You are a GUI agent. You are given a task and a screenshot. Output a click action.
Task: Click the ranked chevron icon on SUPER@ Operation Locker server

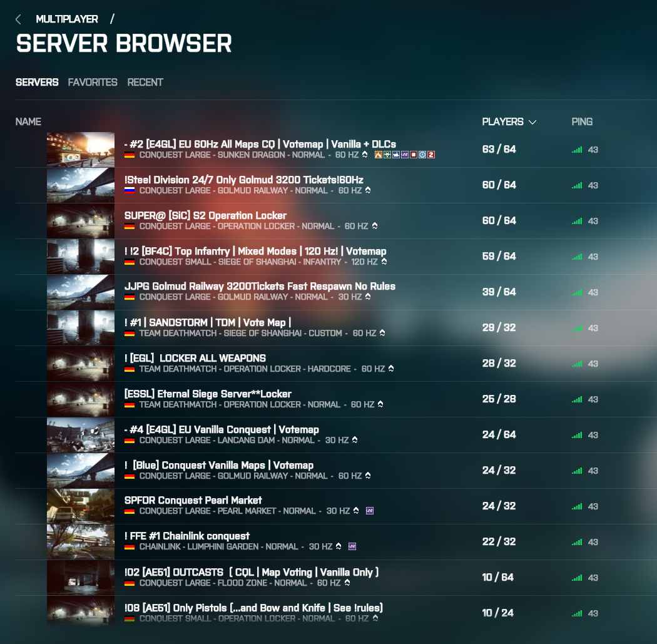374,226
